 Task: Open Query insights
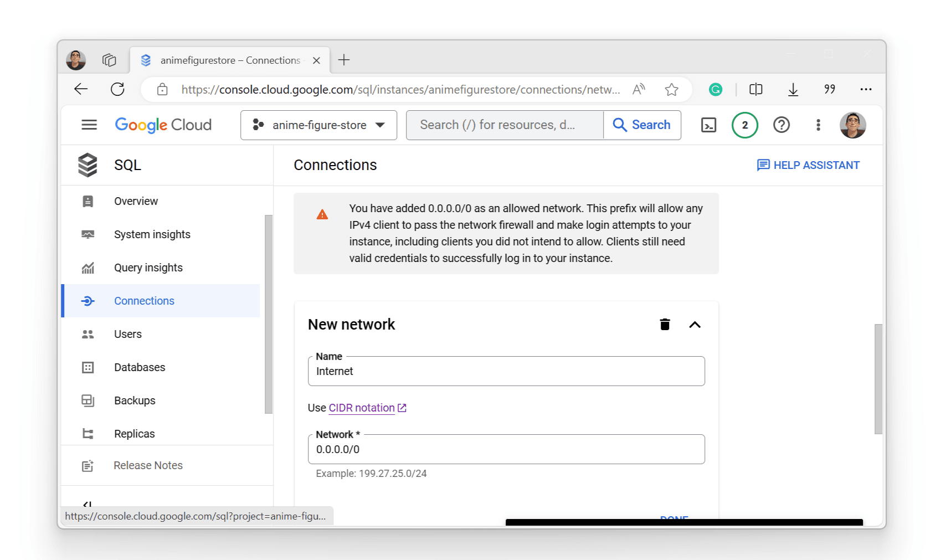(x=161, y=268)
